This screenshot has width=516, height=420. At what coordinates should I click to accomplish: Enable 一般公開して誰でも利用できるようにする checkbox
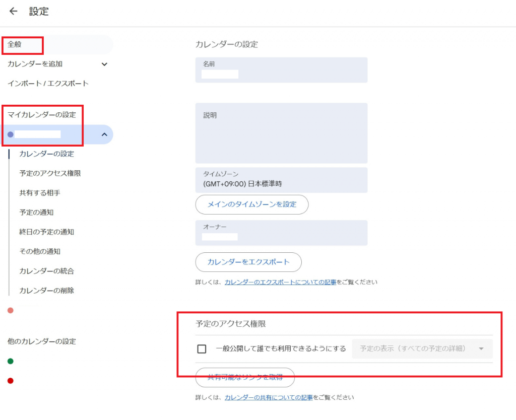[202, 349]
